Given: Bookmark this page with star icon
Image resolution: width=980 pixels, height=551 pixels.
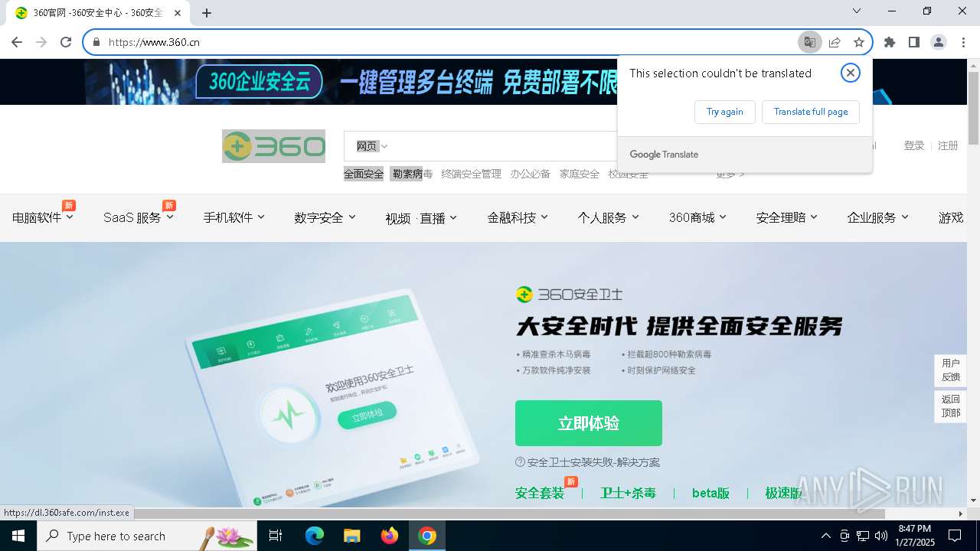Looking at the screenshot, I should (859, 42).
